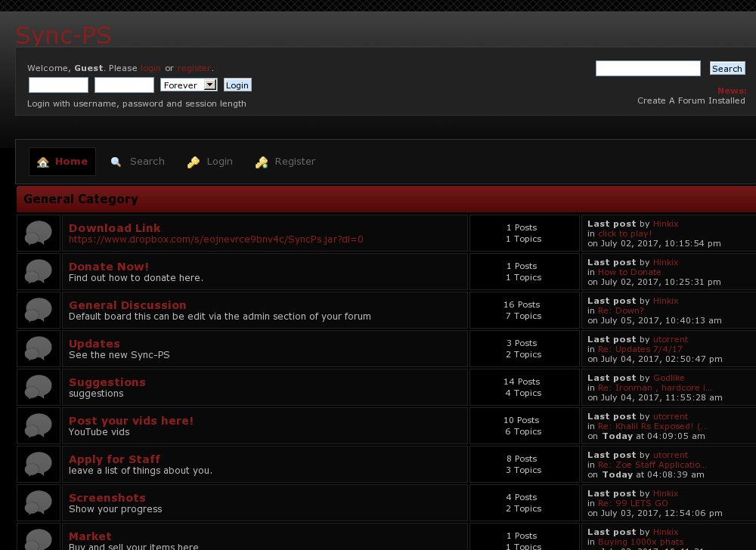Click the Search magnifier icon in navigation
The width and height of the screenshot is (756, 550).
(116, 162)
